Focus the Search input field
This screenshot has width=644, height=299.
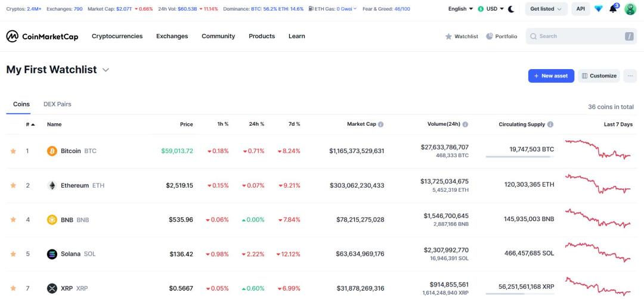581,36
